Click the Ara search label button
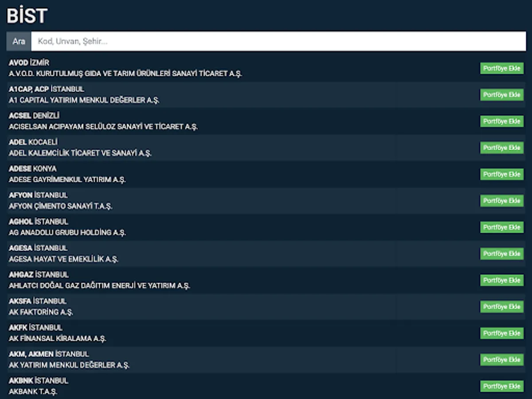This screenshot has width=532, height=399. tap(19, 41)
